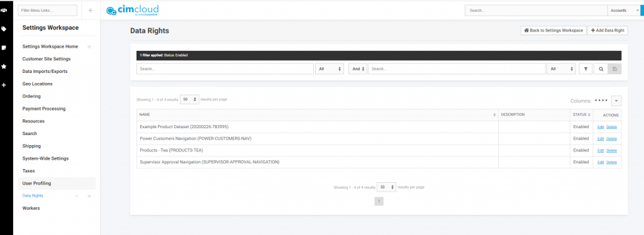Viewport: 644px width, 235px height.
Task: Open the Data Rights sidebar link
Action: [33, 196]
